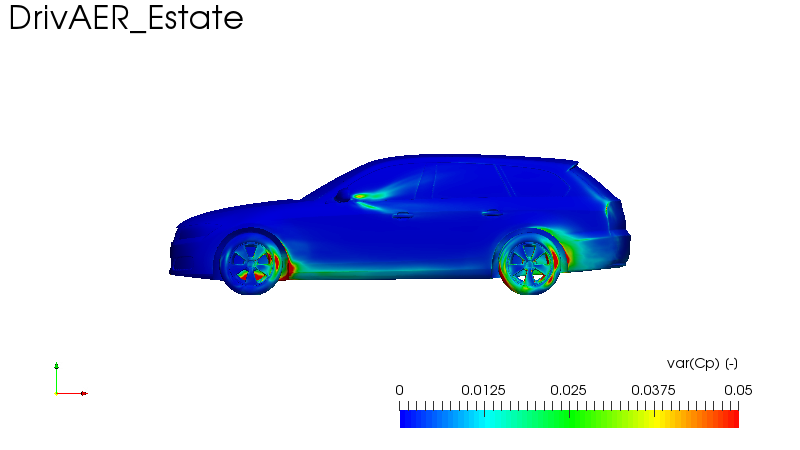Click the front wheel of the car
Viewport: 800px width, 450px height.
pos(251,263)
